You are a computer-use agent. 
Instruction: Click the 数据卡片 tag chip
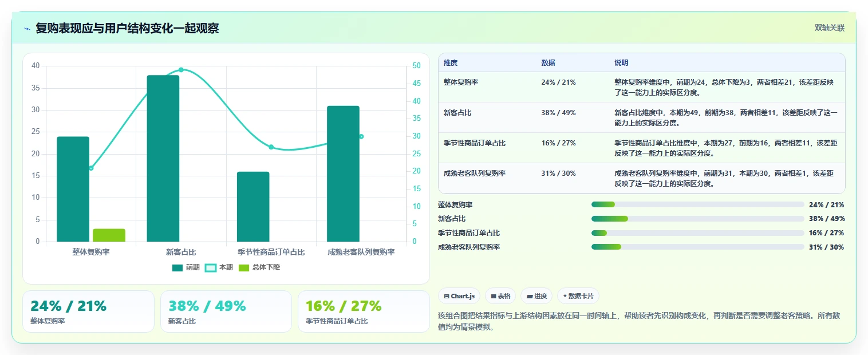[578, 296]
